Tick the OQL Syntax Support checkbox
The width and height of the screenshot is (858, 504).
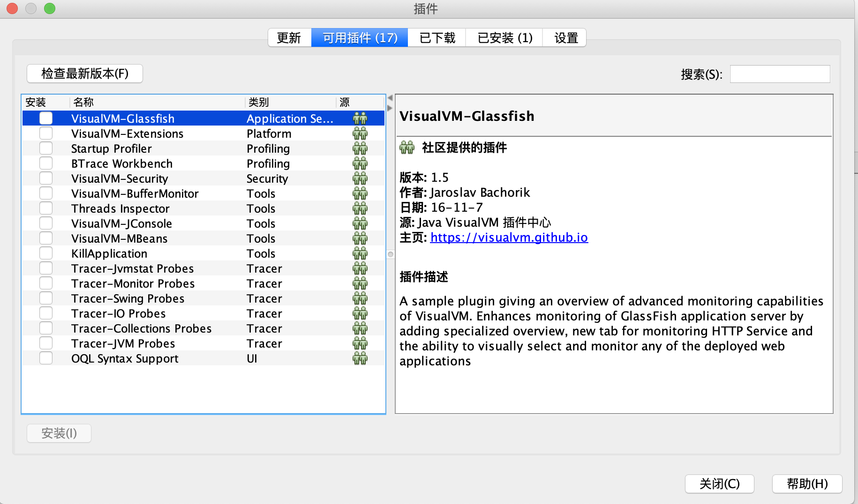point(46,358)
